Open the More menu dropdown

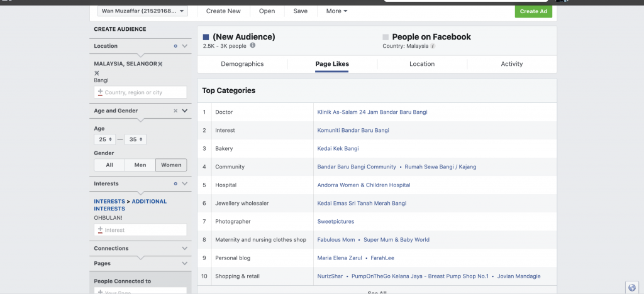tap(336, 11)
